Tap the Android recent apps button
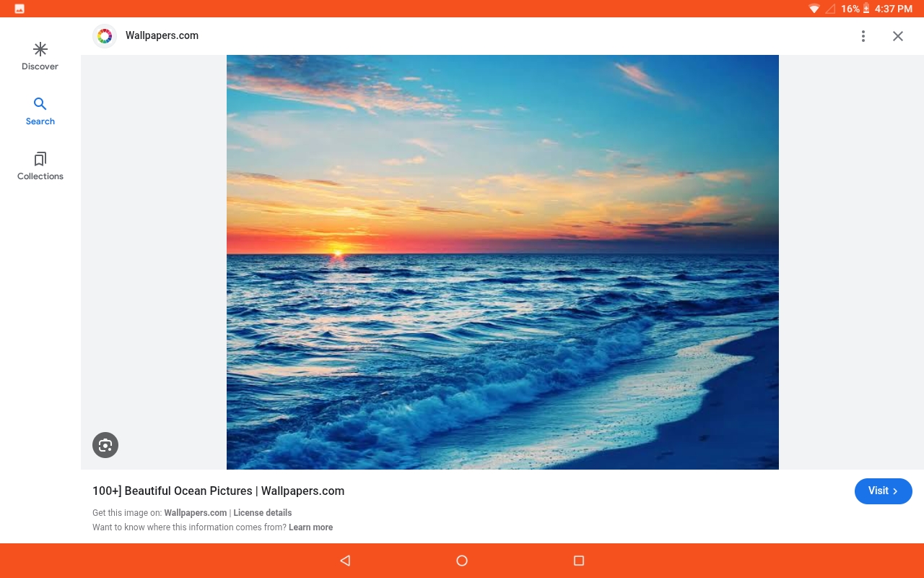Viewport: 924px width, 578px height. [x=578, y=561]
